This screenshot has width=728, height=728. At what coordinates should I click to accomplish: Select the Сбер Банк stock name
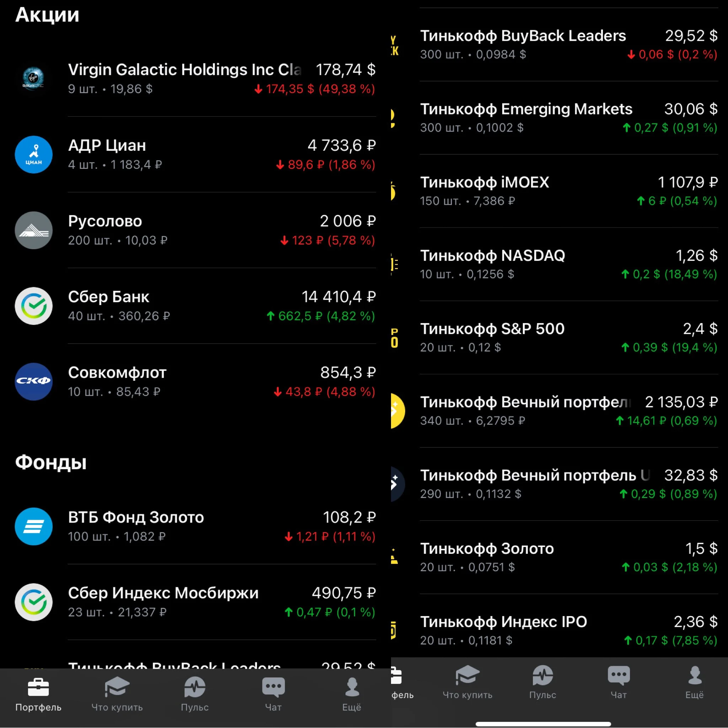point(108,297)
